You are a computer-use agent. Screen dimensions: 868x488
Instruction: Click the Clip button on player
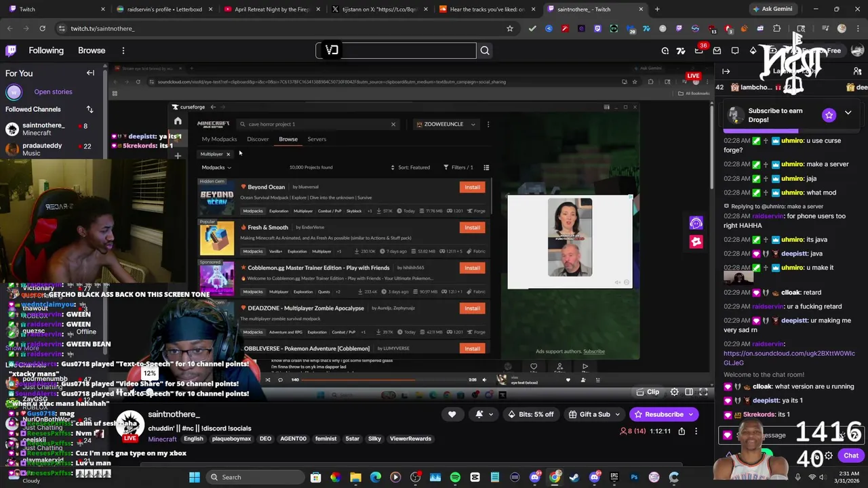[x=648, y=392]
